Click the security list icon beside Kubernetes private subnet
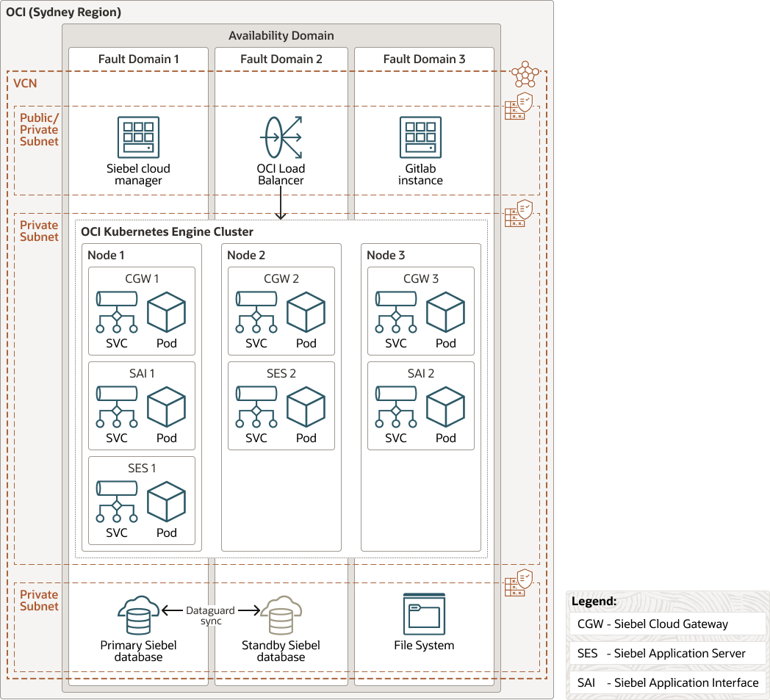770x700 pixels. click(x=519, y=213)
